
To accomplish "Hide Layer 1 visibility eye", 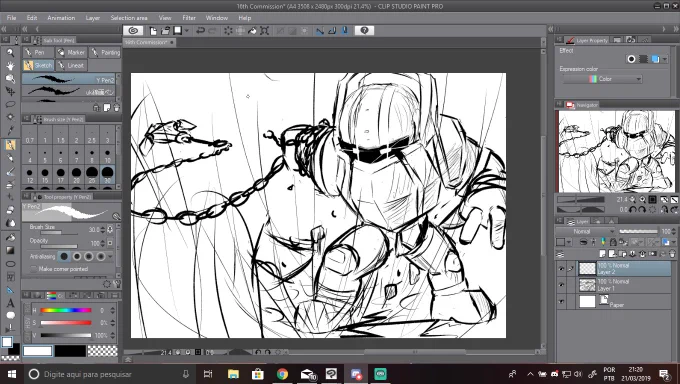I will [x=562, y=285].
